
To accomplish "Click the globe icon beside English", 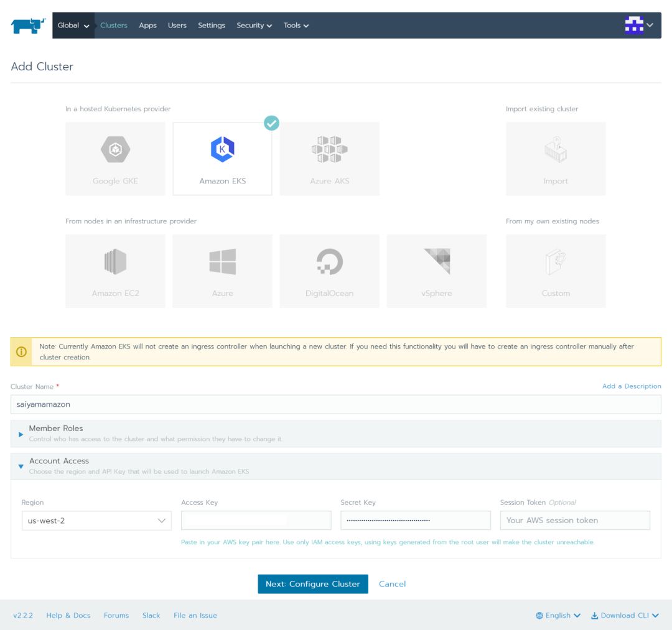I will (539, 616).
